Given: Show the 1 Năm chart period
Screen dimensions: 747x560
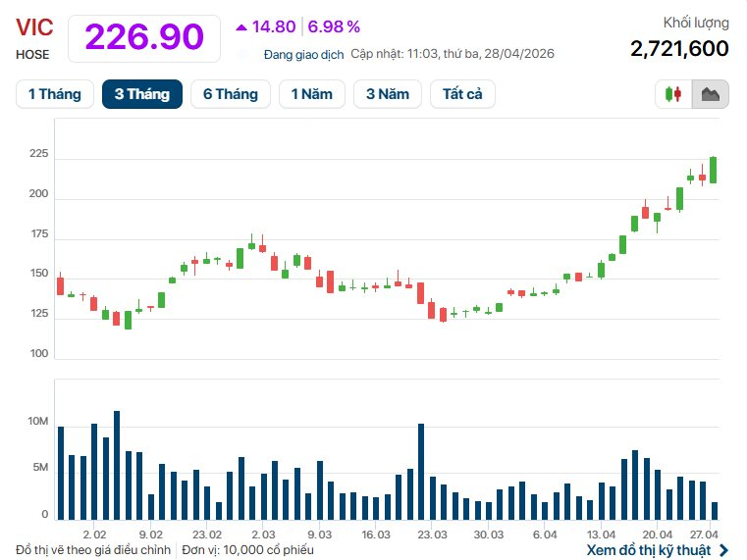Looking at the screenshot, I should 311,94.
